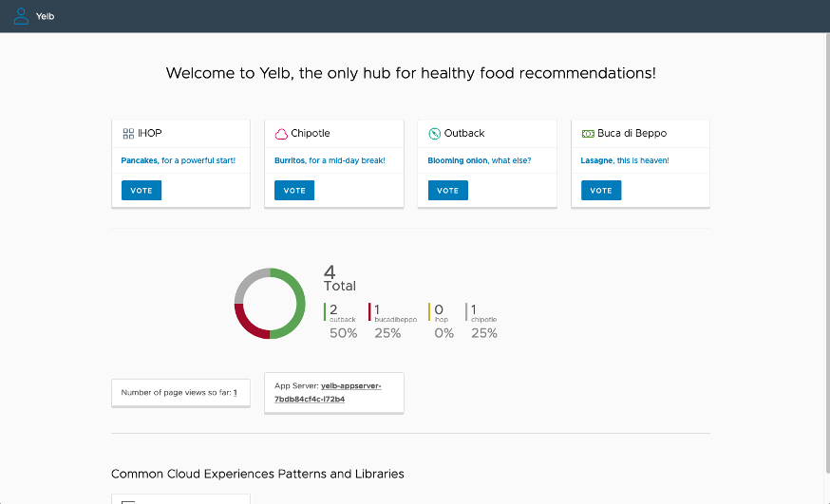Click the Burritos description text
The image size is (830, 504).
(x=330, y=160)
